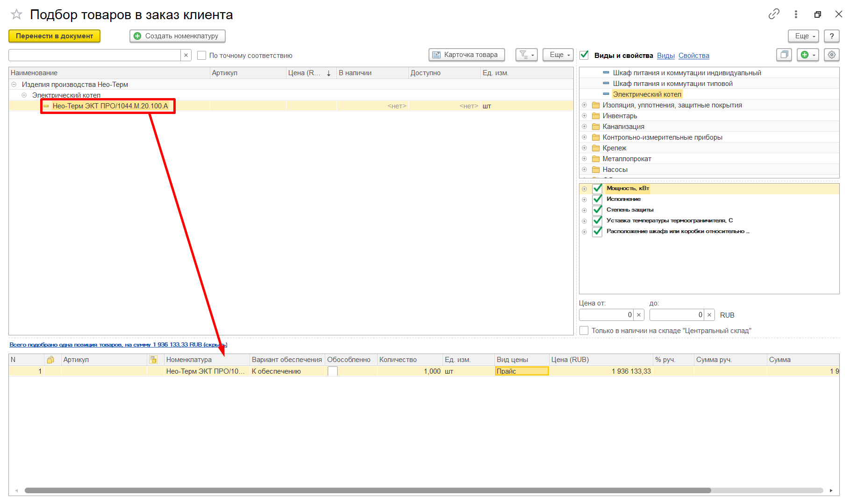Viewport: 850px width, 504px height.
Task: Open 'Карточка товара' button
Action: tap(466, 55)
